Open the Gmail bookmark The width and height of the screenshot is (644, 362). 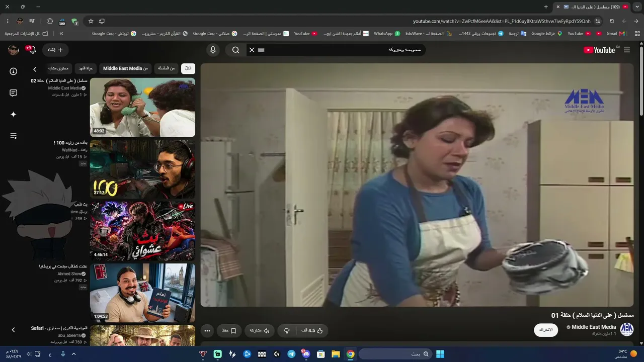pyautogui.click(x=615, y=34)
